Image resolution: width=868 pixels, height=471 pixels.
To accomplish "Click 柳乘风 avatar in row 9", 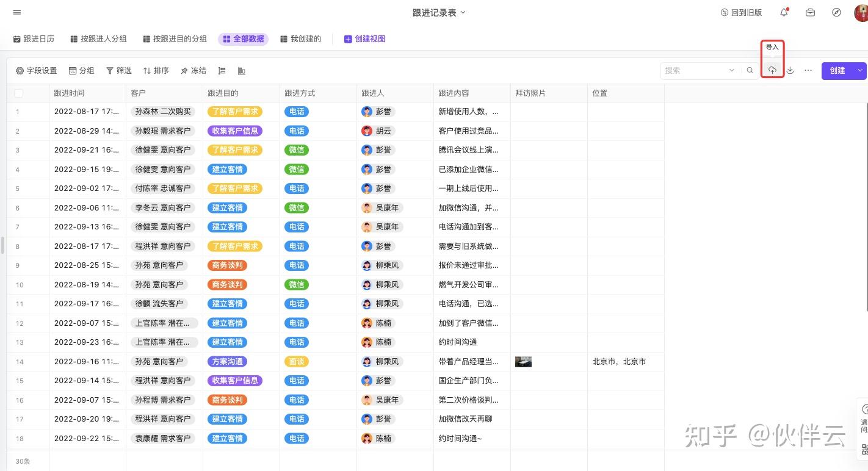I will tap(367, 265).
